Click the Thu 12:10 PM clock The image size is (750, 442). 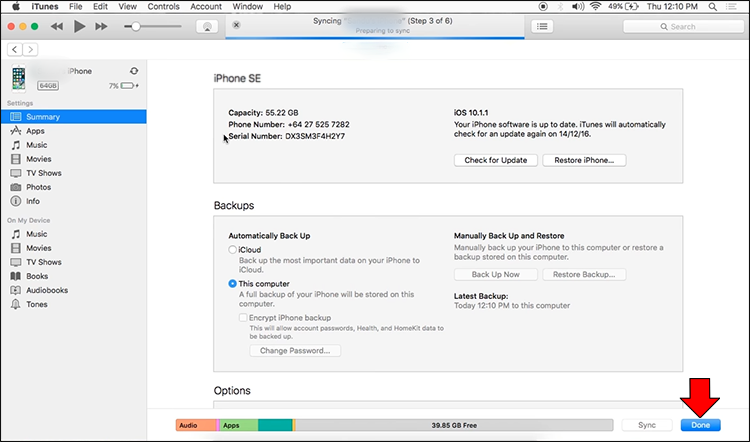coord(672,6)
